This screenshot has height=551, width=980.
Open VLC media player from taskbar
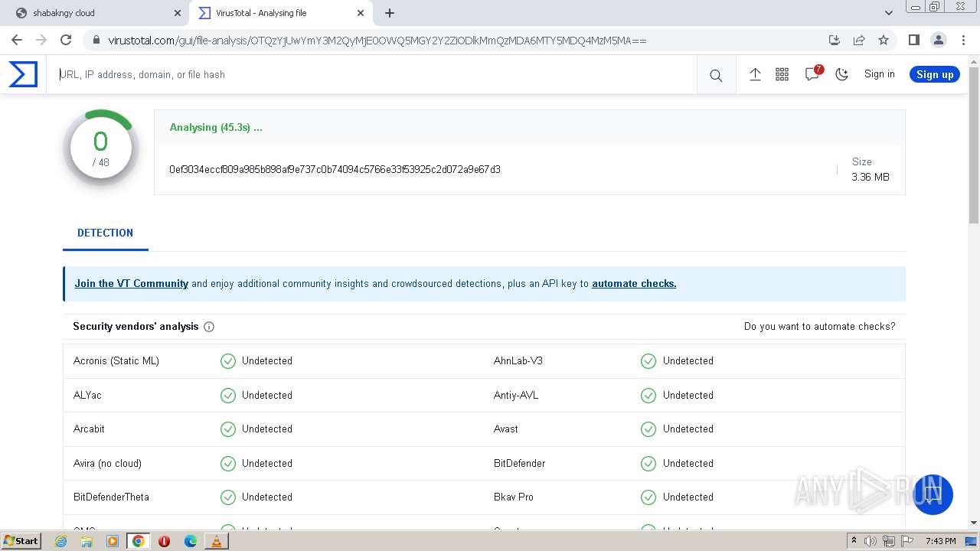(x=217, y=541)
